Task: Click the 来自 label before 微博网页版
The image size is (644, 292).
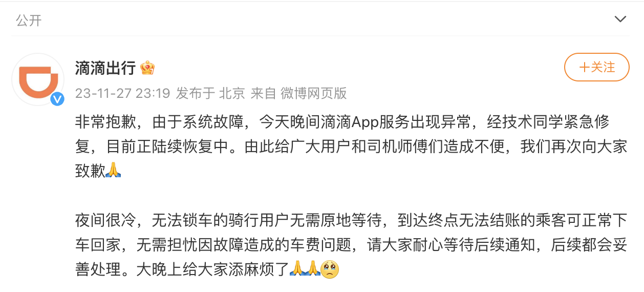Action: click(x=263, y=93)
